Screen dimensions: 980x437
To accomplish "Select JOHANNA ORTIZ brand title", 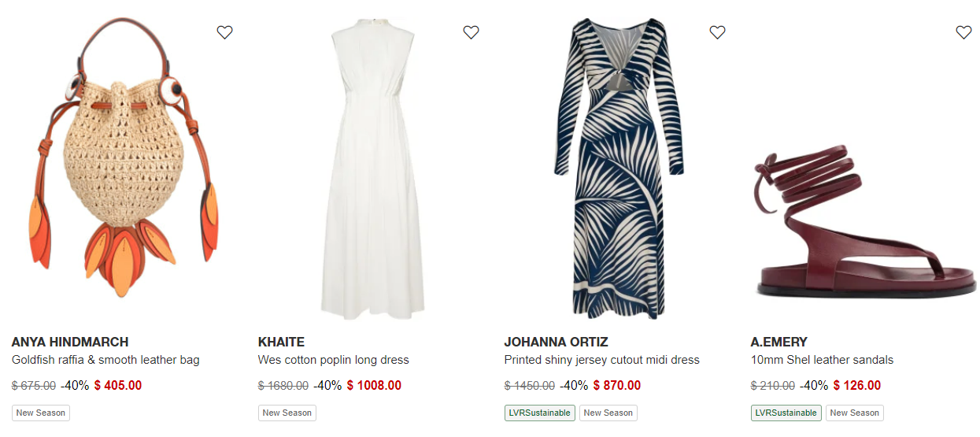I will [x=556, y=343].
